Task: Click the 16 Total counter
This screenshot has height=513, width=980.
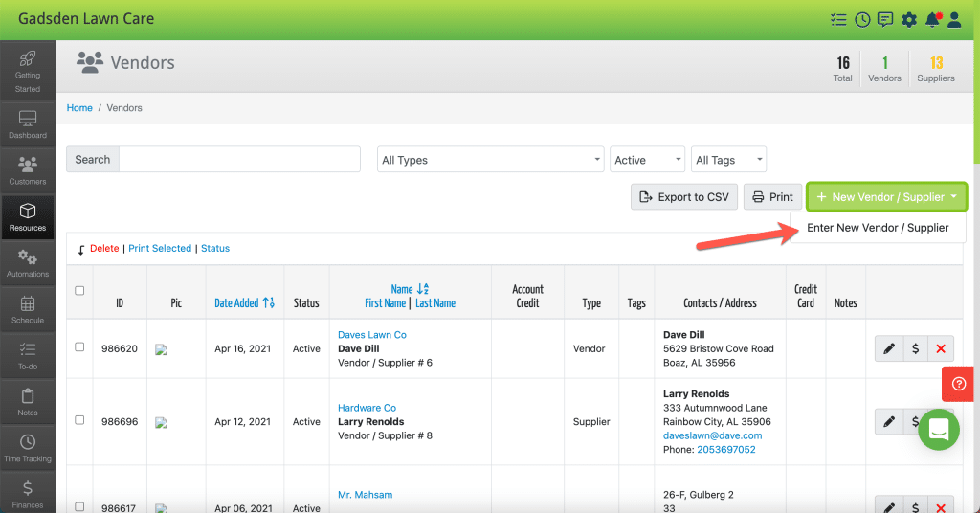Action: (842, 69)
